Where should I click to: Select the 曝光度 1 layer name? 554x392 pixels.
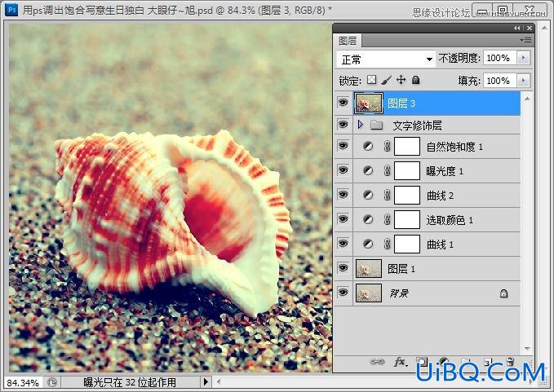[x=445, y=171]
